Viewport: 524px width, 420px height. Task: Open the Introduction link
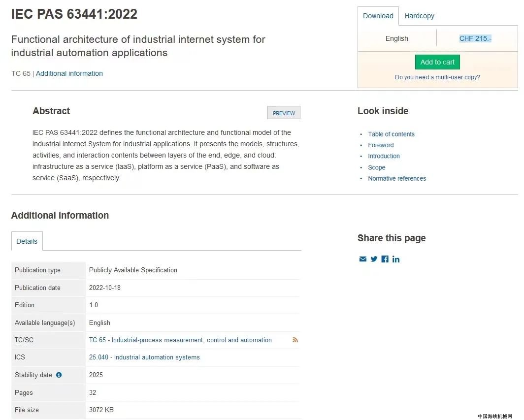tap(384, 156)
